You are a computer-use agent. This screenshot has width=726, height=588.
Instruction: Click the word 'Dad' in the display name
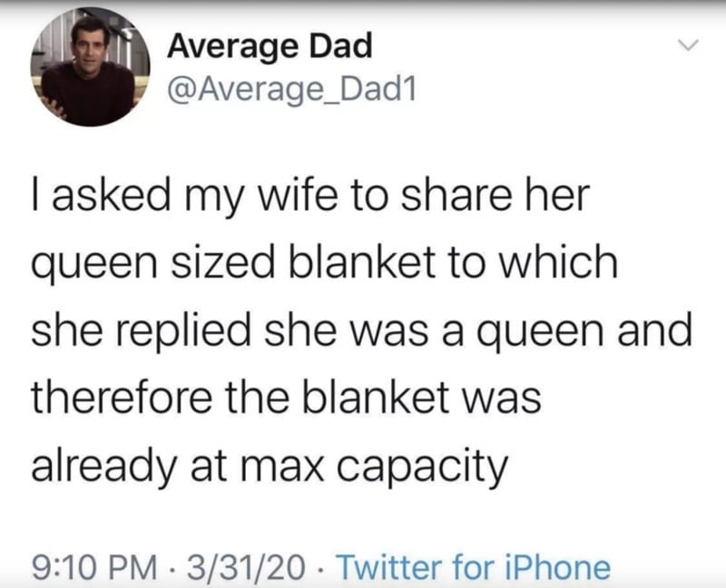341,46
